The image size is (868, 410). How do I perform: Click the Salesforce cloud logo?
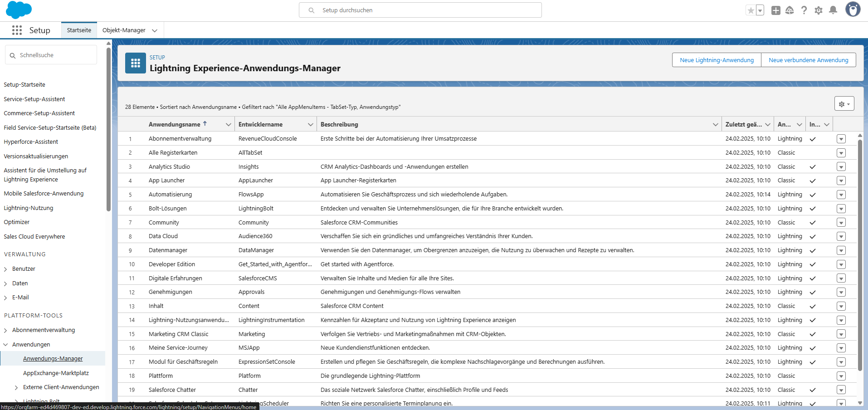coord(19,10)
